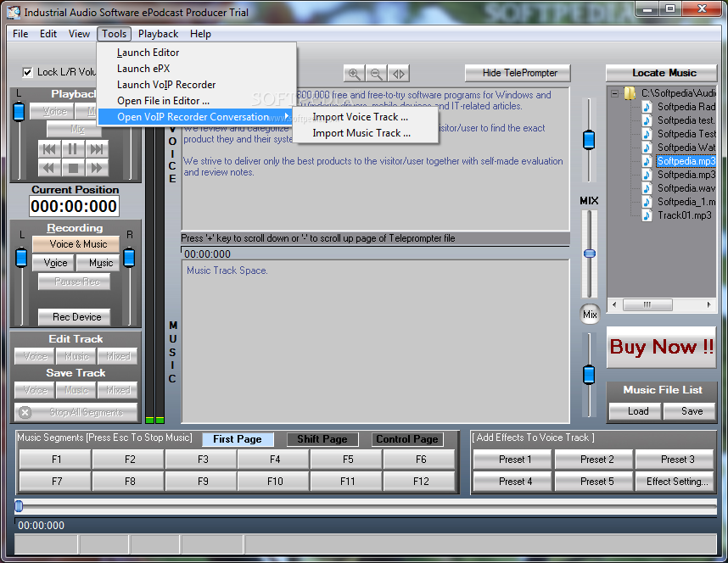Click the F1 music segment button
Image resolution: width=728 pixels, height=563 pixels.
pyautogui.click(x=55, y=460)
